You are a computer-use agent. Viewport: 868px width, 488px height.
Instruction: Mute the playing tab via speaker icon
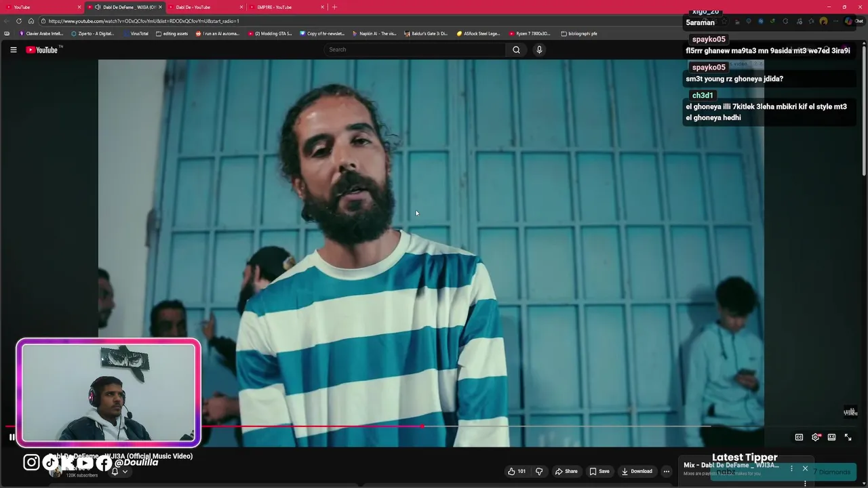pos(98,7)
